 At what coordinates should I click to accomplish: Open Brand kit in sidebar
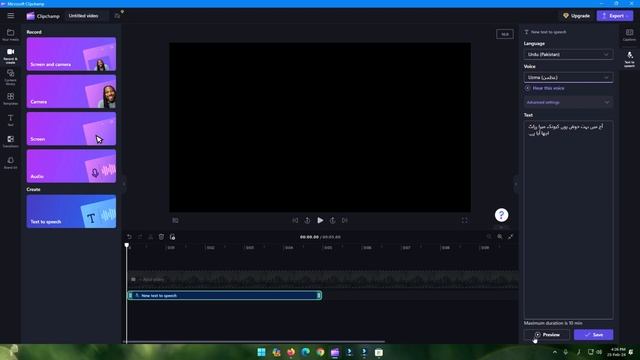tap(11, 162)
